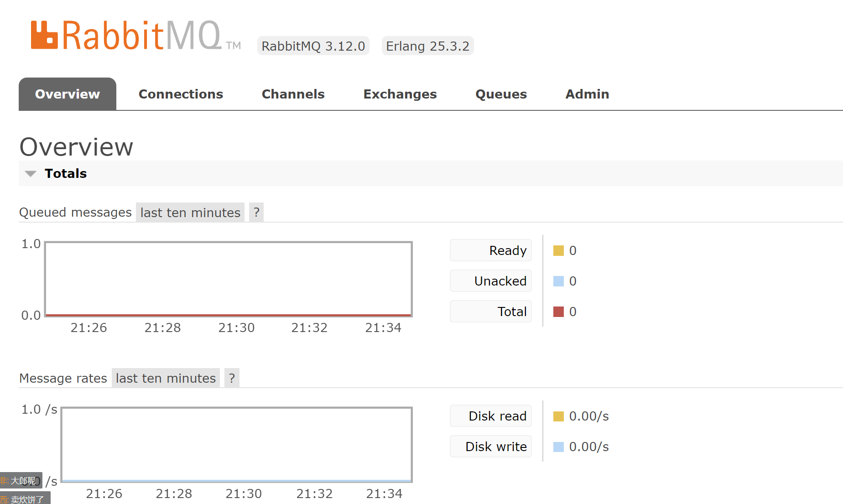Screen dimensions: 843x504
Task: Click the Message rates label
Action: pyautogui.click(x=63, y=378)
